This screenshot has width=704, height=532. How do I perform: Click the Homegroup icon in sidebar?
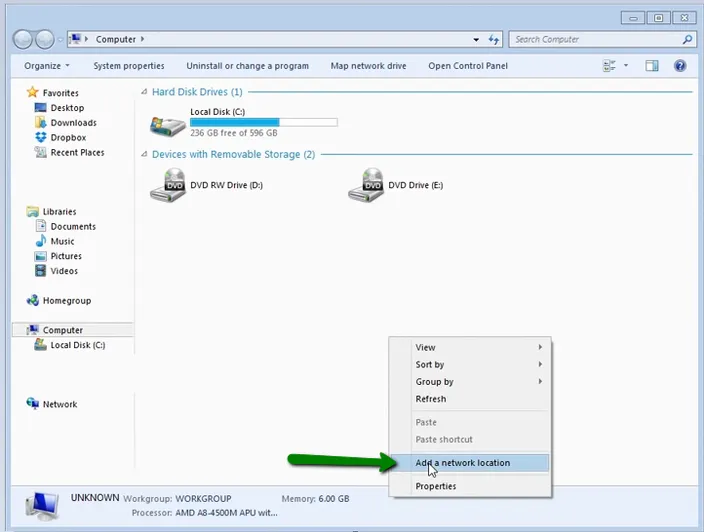(32, 300)
